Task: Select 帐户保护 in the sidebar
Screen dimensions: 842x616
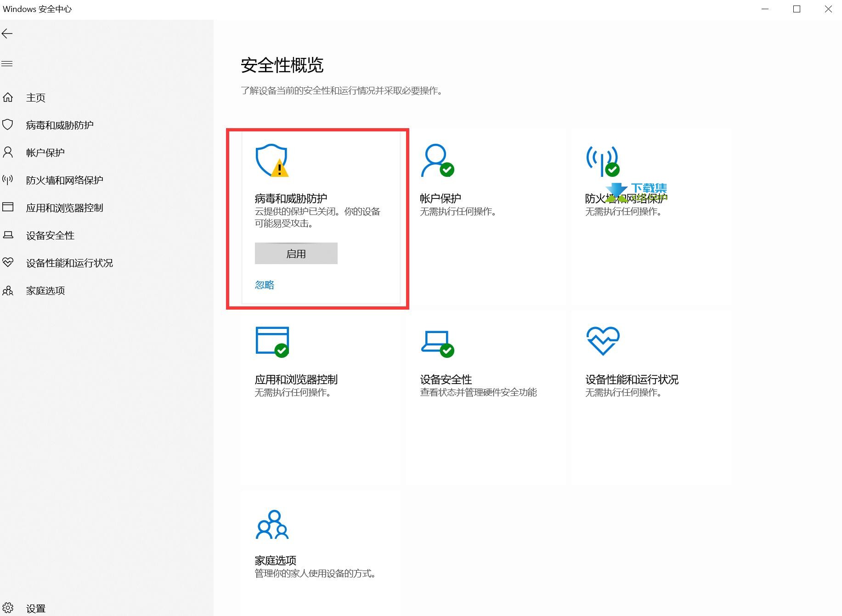Action: pos(45,153)
